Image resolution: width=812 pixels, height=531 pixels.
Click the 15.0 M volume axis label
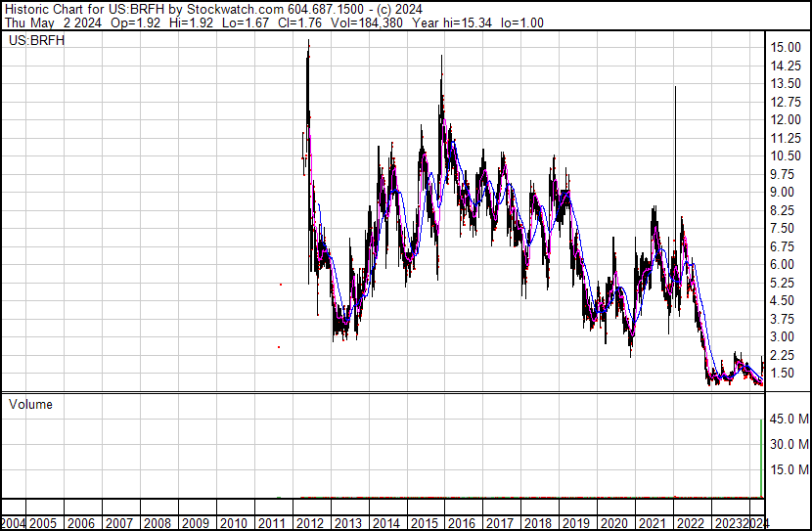[789, 469]
